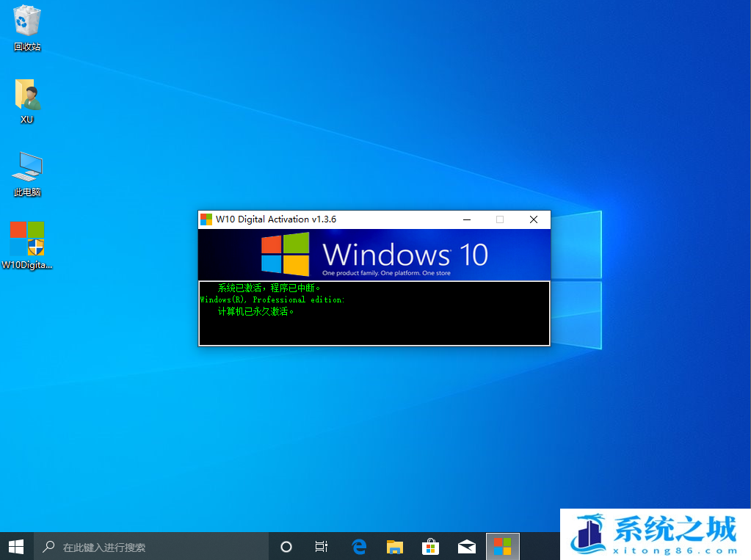The image size is (751, 560).
Task: Click the Windows 10 logo banner
Action: 374,255
